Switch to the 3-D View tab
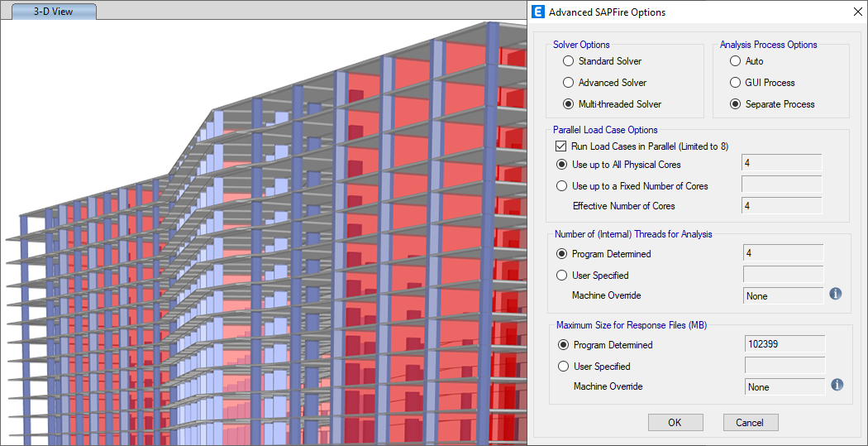The image size is (868, 446). [53, 11]
